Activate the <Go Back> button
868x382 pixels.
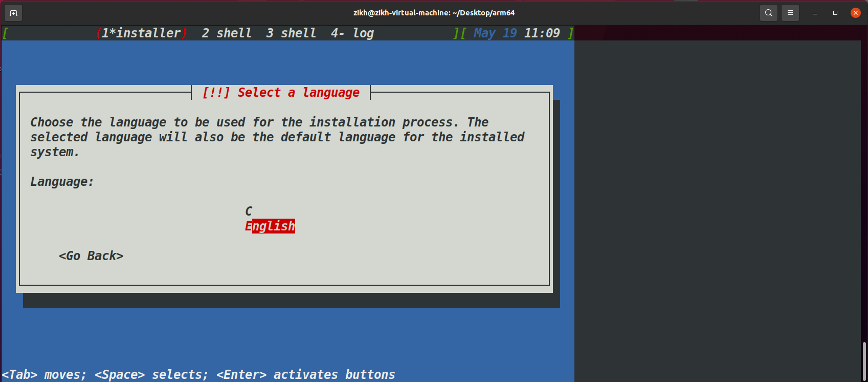(91, 256)
